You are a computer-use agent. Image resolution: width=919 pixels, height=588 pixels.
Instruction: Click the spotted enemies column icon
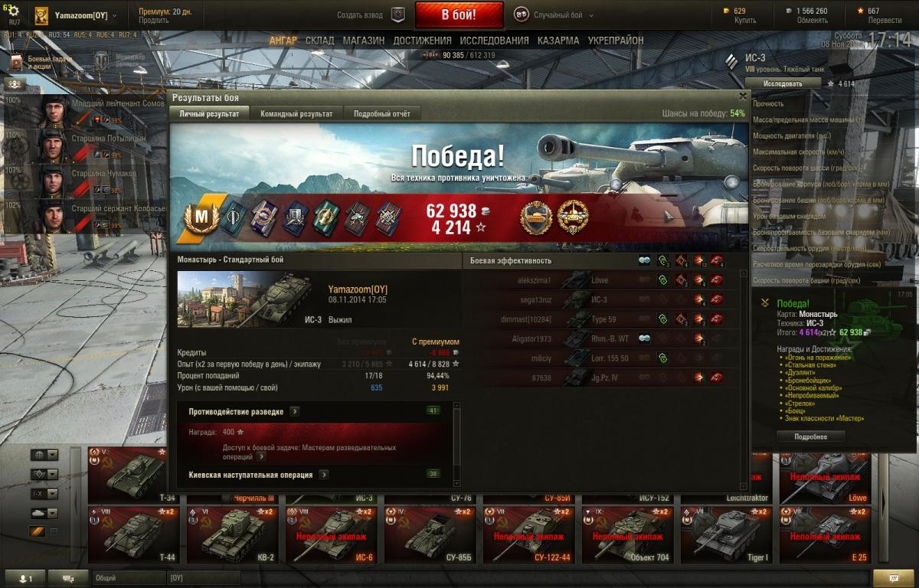pyautogui.click(x=646, y=261)
